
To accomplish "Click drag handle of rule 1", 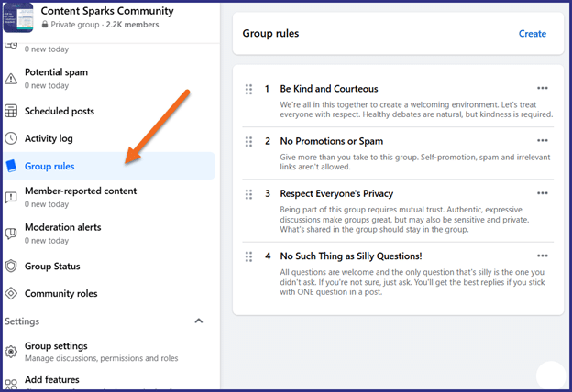I will pos(248,90).
